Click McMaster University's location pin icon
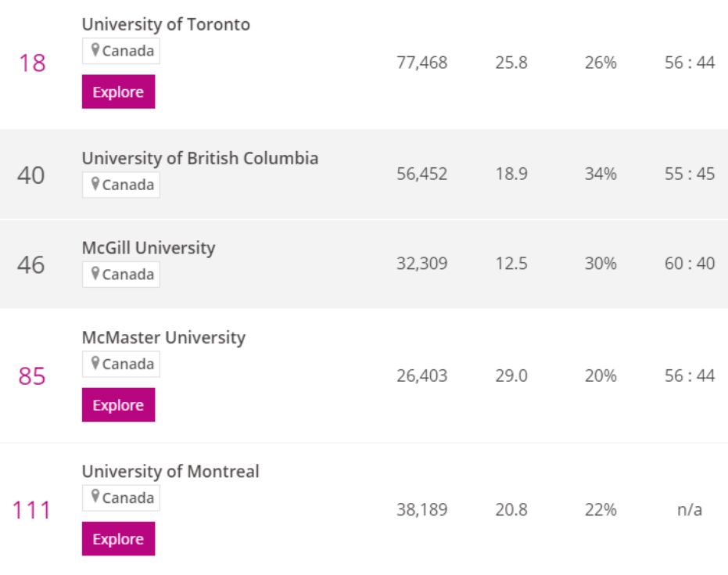 point(95,364)
